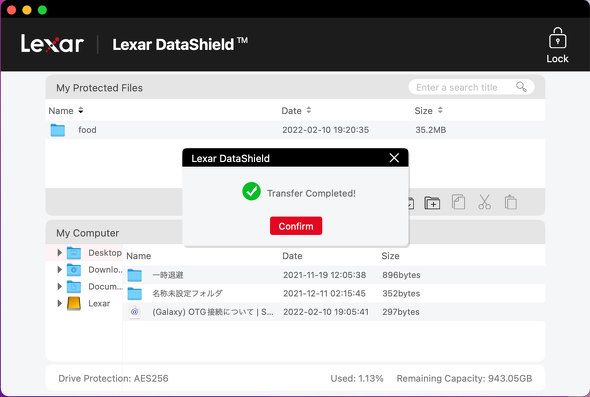The image size is (590, 397).
Task: Expand the Desktop tree node
Action: coord(59,252)
